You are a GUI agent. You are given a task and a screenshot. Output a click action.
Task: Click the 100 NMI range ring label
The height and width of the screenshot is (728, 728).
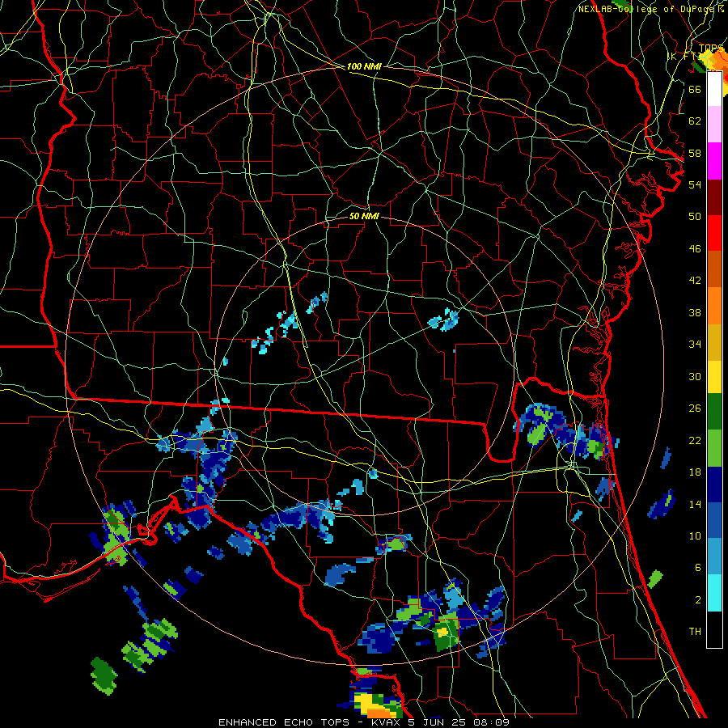pyautogui.click(x=364, y=66)
